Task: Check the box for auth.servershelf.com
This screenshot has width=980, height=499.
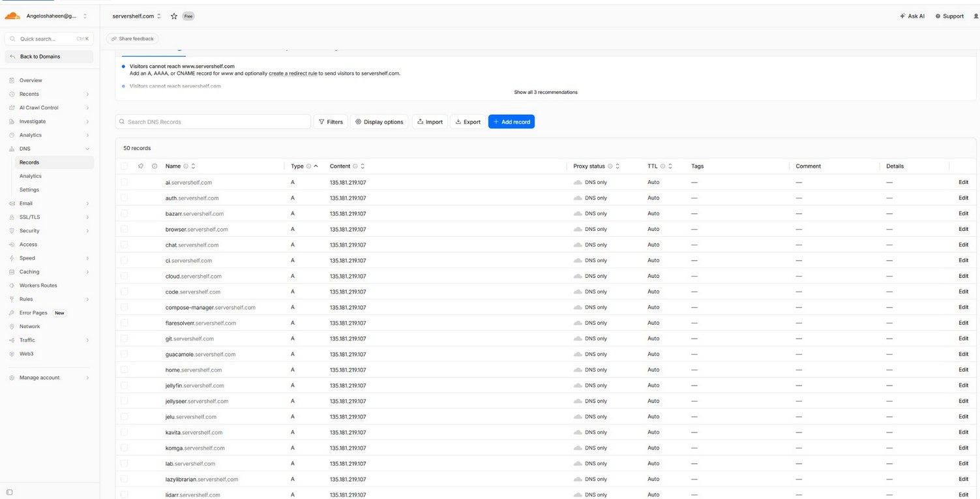Action: point(125,198)
